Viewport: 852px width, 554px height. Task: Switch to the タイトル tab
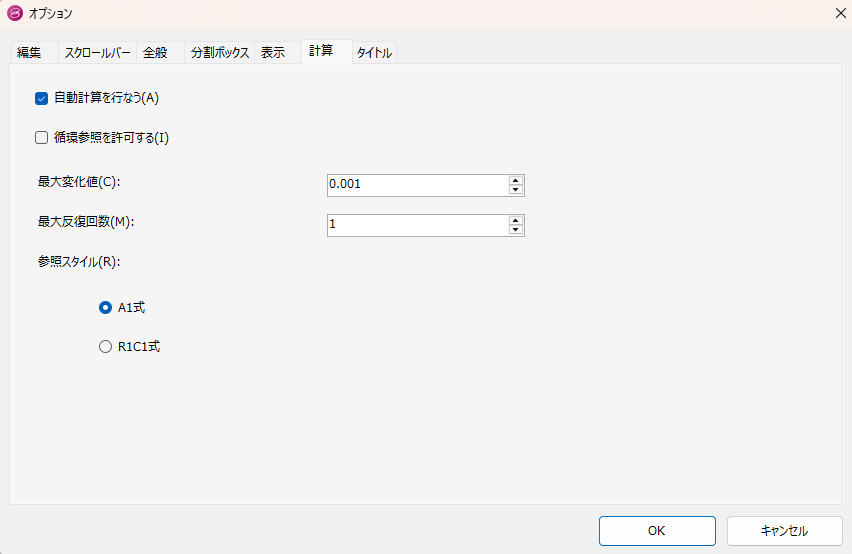(374, 53)
